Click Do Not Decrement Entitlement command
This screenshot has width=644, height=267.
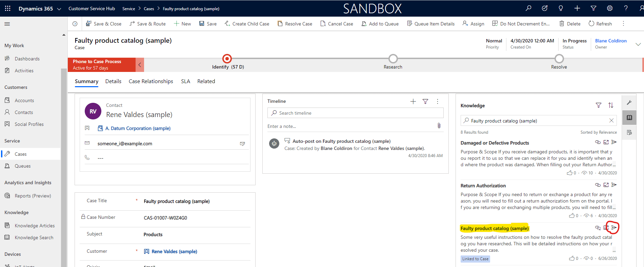click(521, 24)
